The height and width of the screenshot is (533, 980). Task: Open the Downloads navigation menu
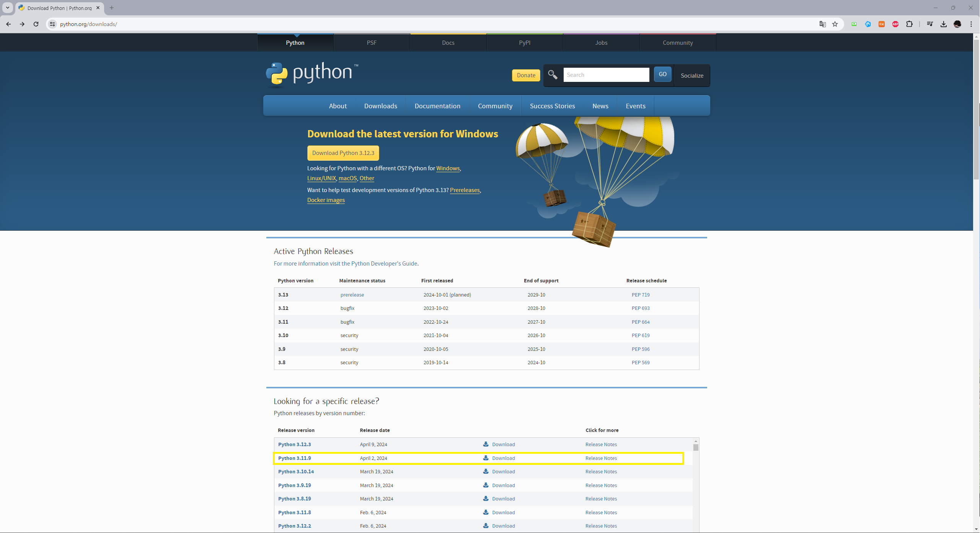click(x=380, y=106)
